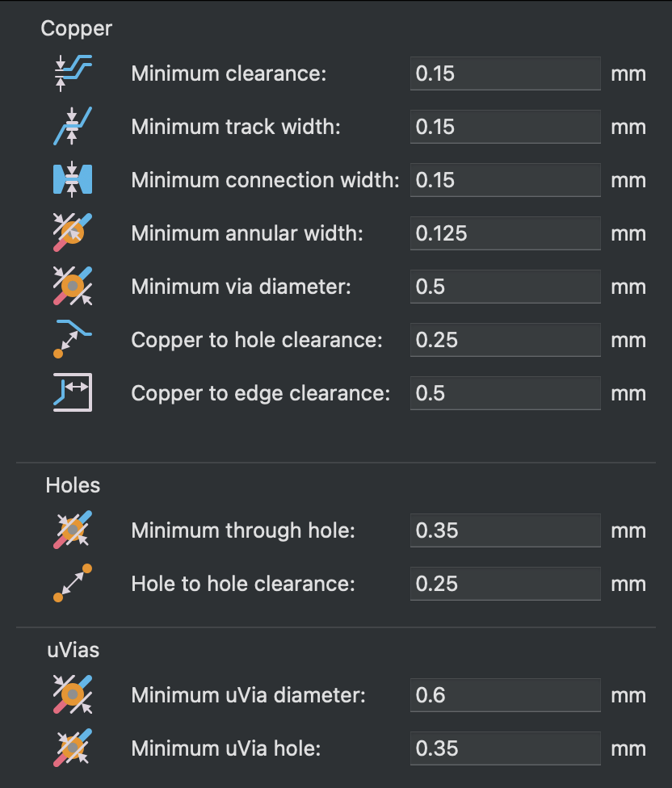
Task: Edit the Minimum uVia diameter 0.6 field
Action: [505, 695]
